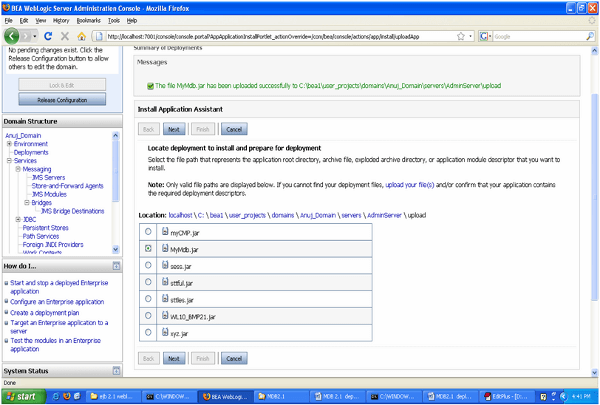This screenshot has height=405, width=600.
Task: Bookmark this page with the star icon
Action: [x=461, y=36]
